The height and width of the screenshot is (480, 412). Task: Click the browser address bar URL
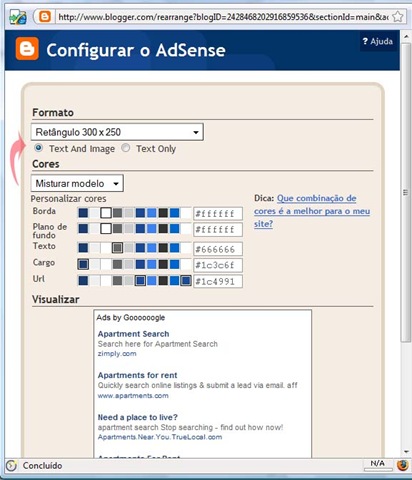pyautogui.click(x=223, y=17)
